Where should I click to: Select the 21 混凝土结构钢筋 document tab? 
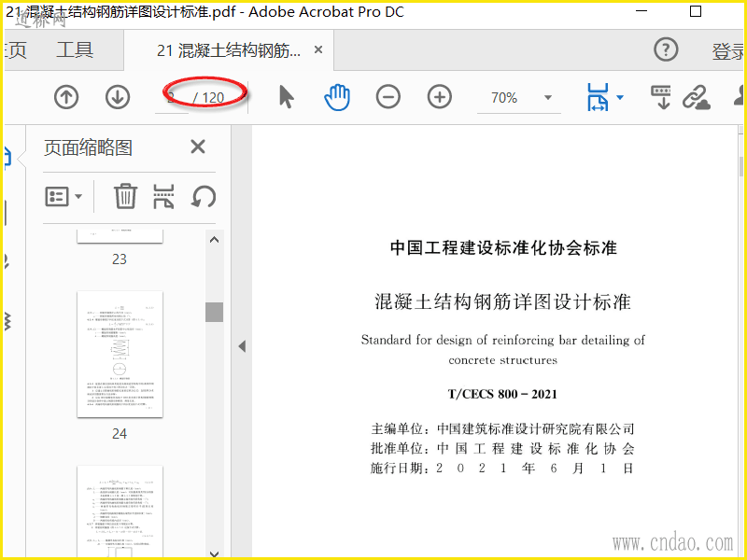pyautogui.click(x=229, y=50)
